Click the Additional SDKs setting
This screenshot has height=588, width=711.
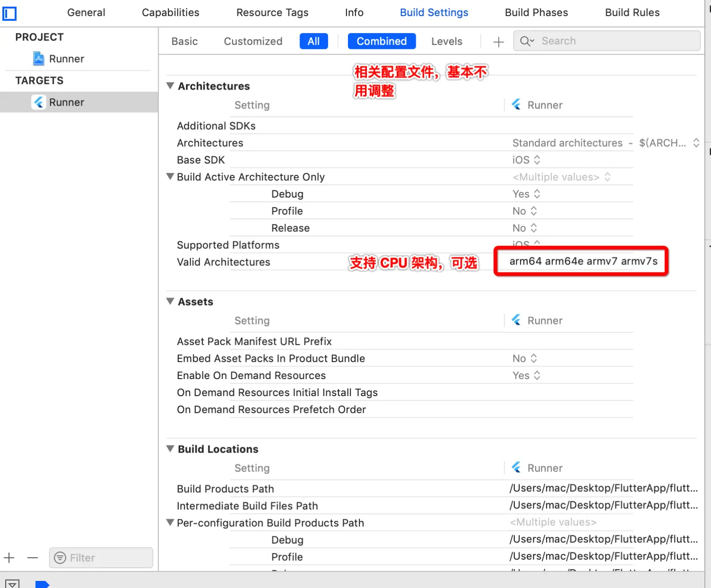pyautogui.click(x=216, y=126)
